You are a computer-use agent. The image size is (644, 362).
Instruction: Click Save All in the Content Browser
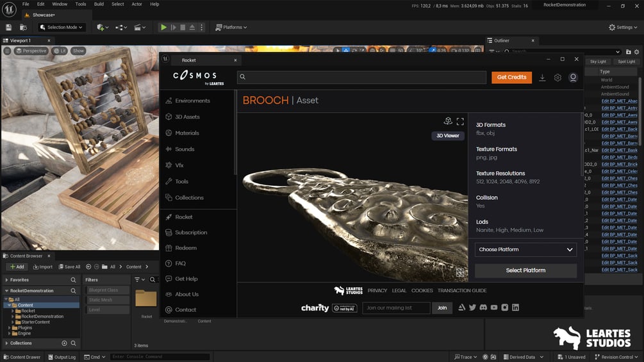(69, 267)
